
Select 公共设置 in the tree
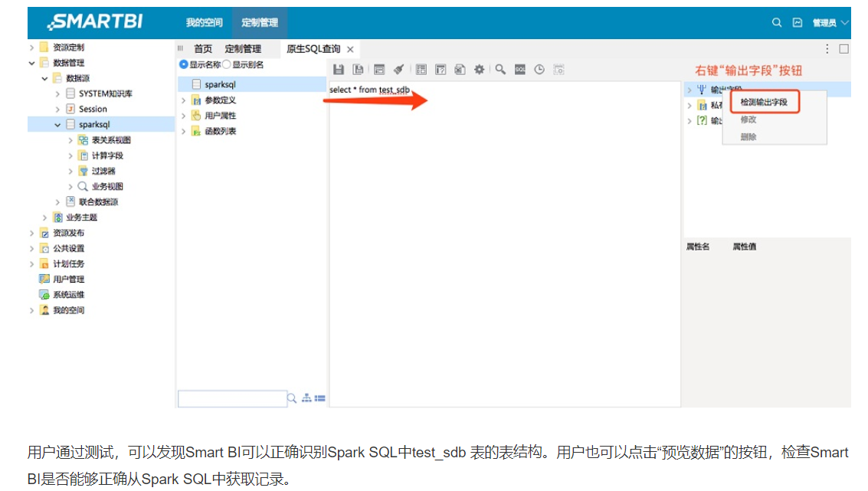click(69, 249)
